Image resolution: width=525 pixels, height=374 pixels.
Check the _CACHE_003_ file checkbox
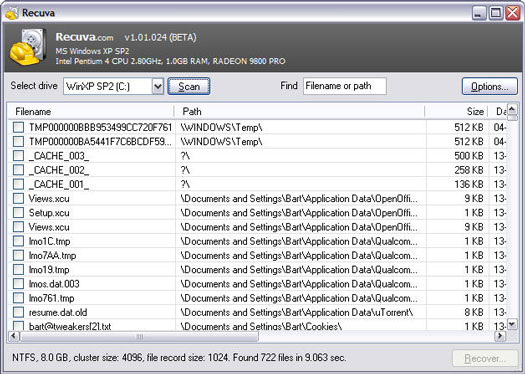18,156
